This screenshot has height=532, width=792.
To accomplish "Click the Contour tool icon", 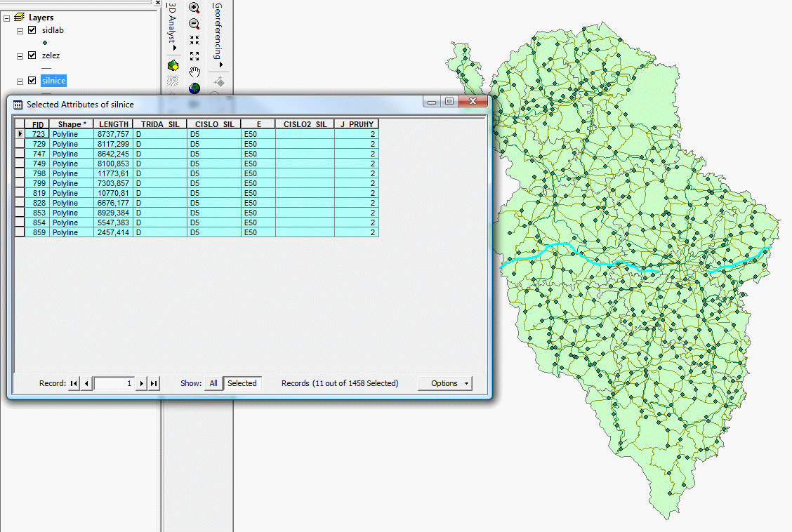I will click(x=173, y=81).
